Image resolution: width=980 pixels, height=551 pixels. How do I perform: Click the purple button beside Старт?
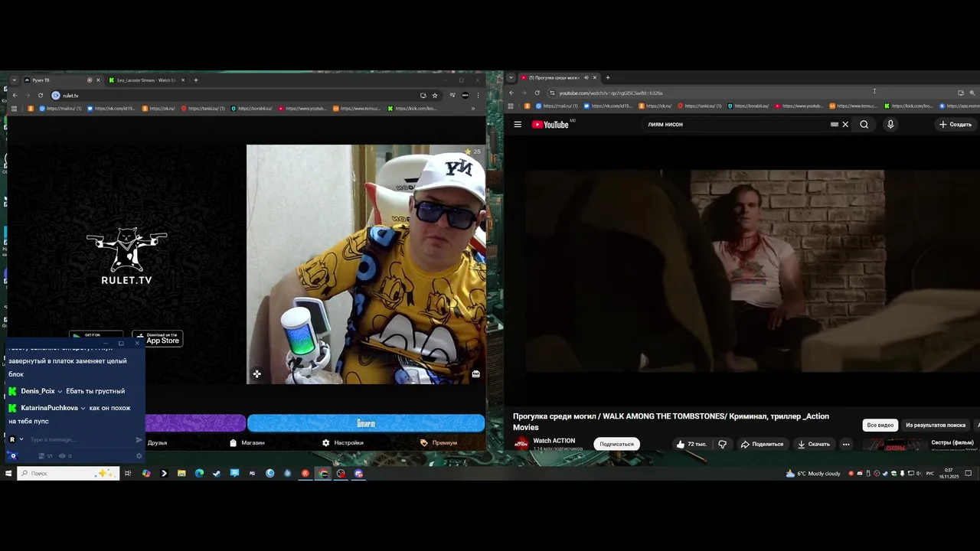click(195, 423)
